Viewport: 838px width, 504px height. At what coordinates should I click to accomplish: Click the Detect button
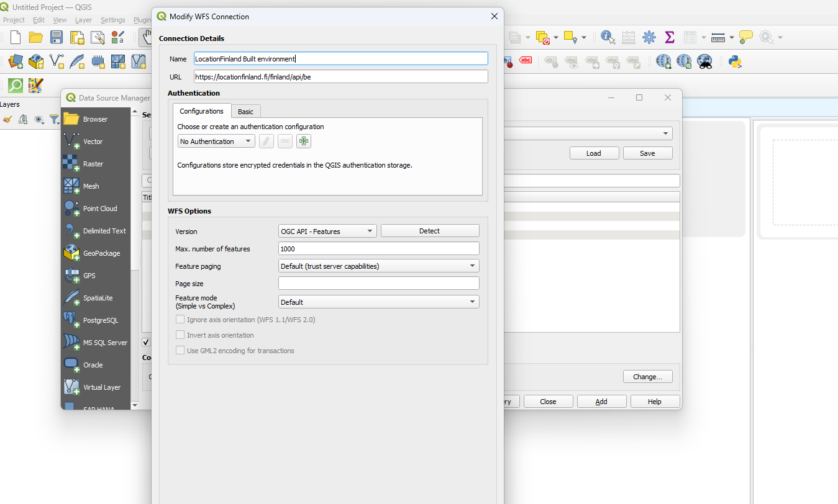429,230
